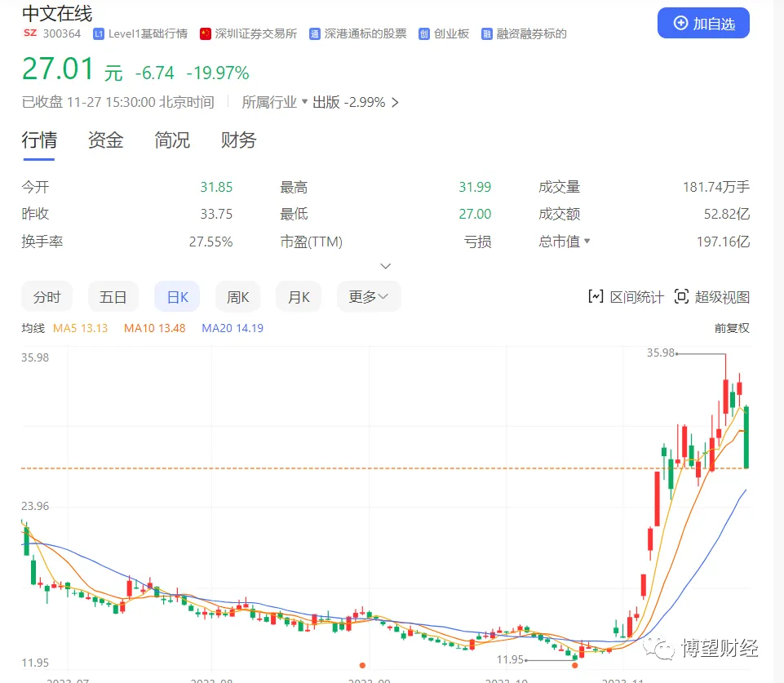784x683 pixels.
Task: Click the price change -6.74
Action: point(154,73)
